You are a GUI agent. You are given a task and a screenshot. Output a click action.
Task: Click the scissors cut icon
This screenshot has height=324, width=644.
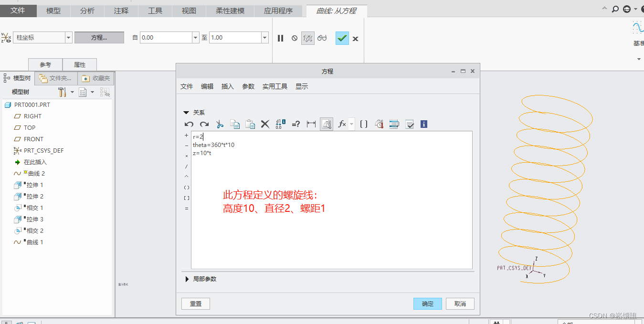[x=220, y=124]
